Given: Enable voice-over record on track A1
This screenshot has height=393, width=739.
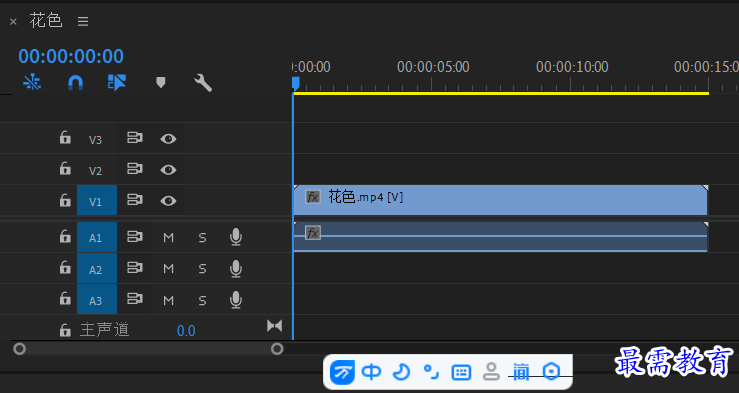Looking at the screenshot, I should click(x=236, y=237).
